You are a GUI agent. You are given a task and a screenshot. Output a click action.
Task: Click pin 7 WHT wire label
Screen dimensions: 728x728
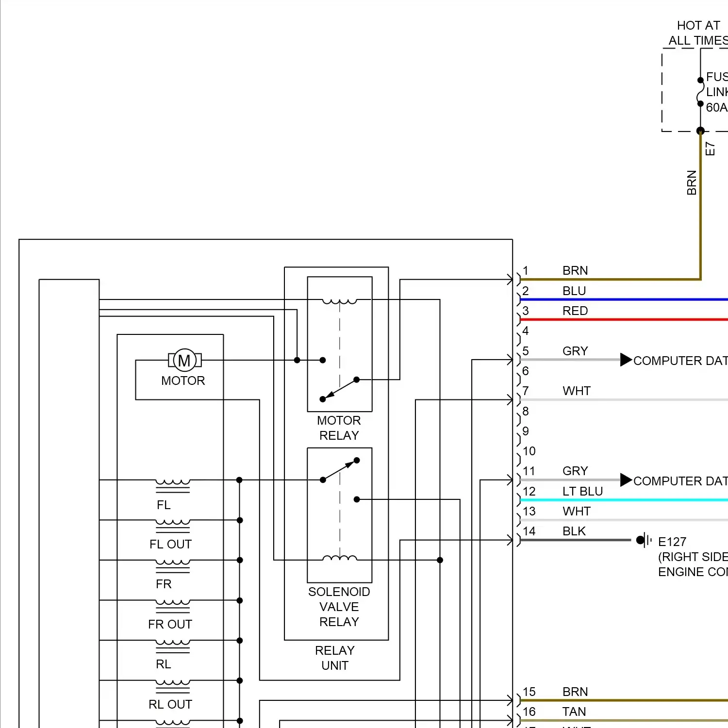(x=577, y=391)
